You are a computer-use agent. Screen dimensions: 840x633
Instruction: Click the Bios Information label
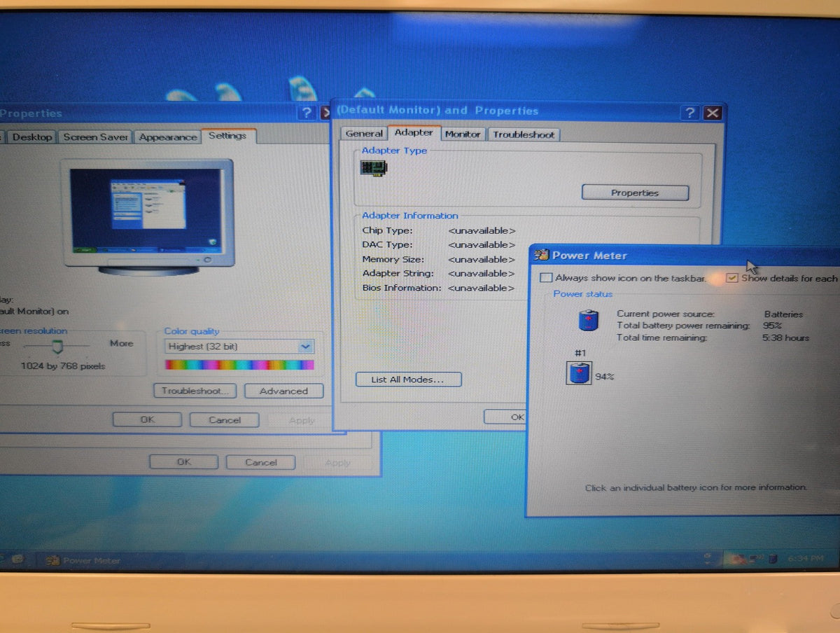402,288
